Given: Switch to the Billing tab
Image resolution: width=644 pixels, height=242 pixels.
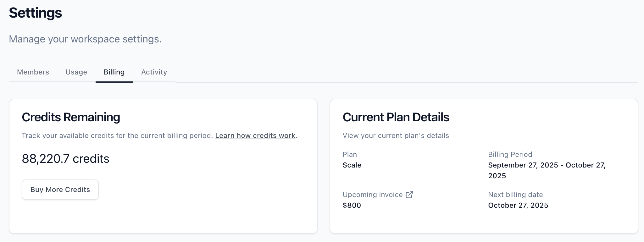Looking at the screenshot, I should [x=114, y=72].
